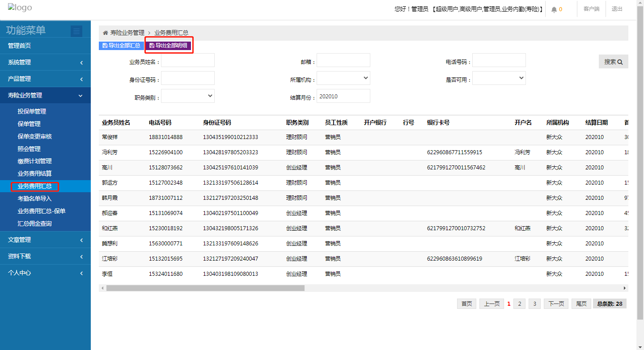The width and height of the screenshot is (644, 350).
Task: Open 投保单管理 in the sidebar
Action: [32, 111]
